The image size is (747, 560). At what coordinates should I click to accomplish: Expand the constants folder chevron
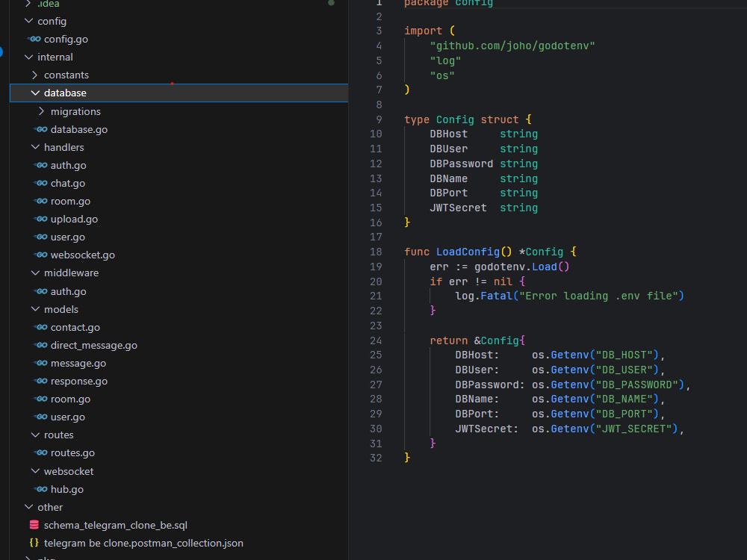(x=35, y=75)
